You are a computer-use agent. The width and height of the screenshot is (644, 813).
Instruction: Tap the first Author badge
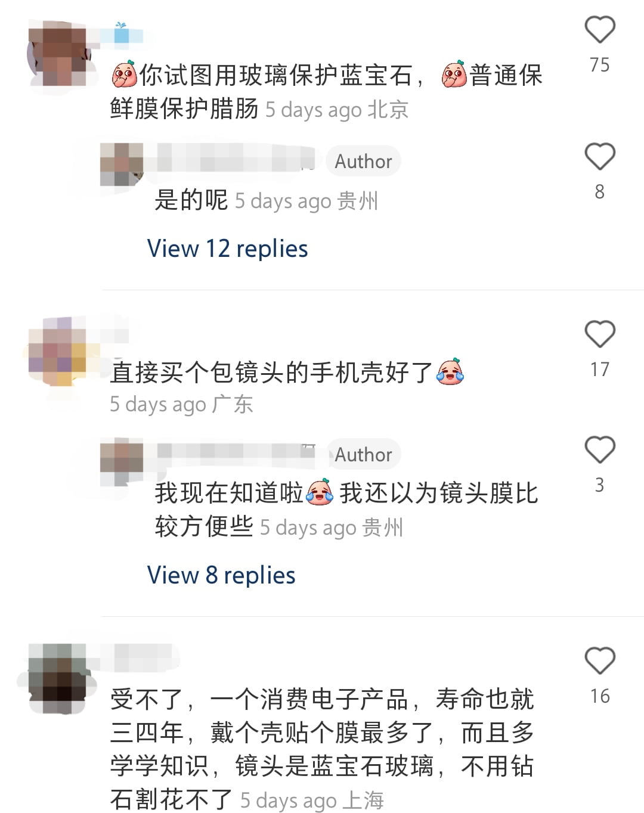click(363, 161)
